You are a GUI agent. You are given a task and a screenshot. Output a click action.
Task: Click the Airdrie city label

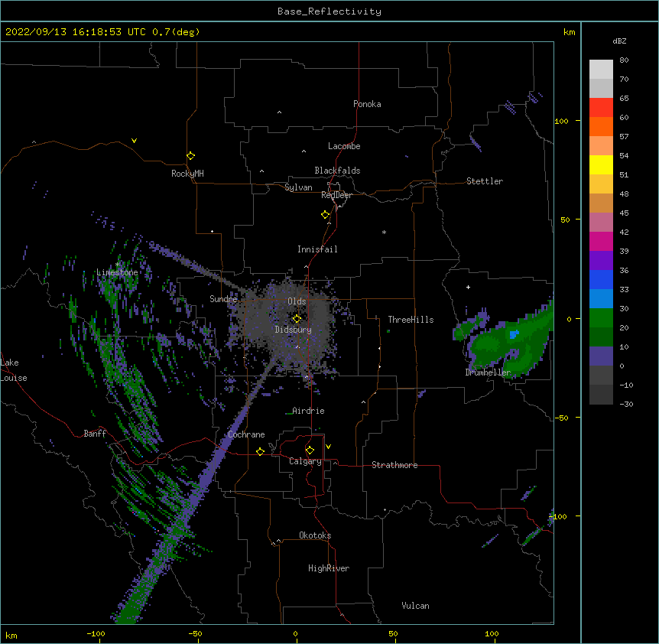click(x=308, y=411)
